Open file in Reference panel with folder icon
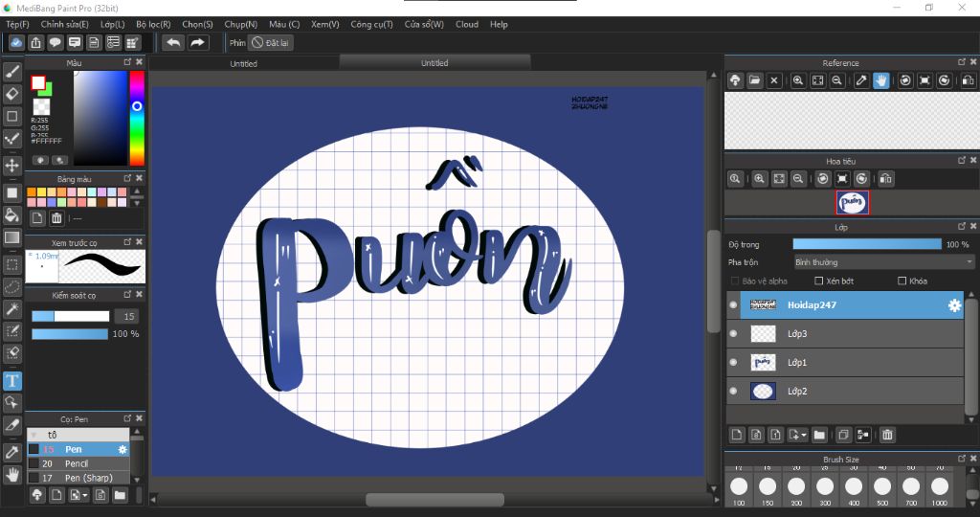980x517 pixels. point(754,80)
